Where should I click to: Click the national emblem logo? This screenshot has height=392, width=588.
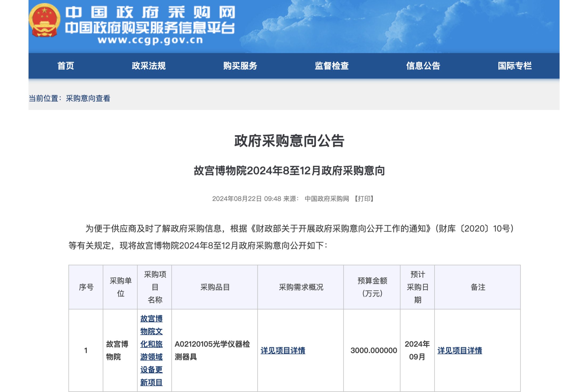[44, 20]
